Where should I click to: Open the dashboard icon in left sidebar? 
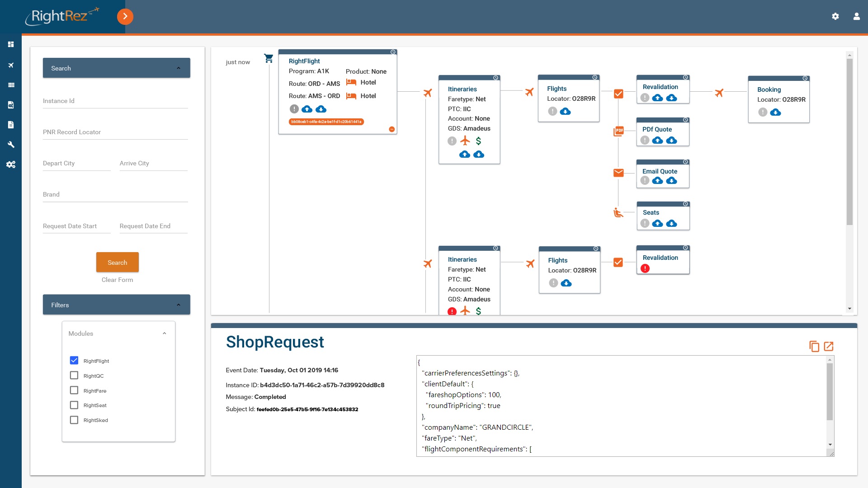pos(11,44)
